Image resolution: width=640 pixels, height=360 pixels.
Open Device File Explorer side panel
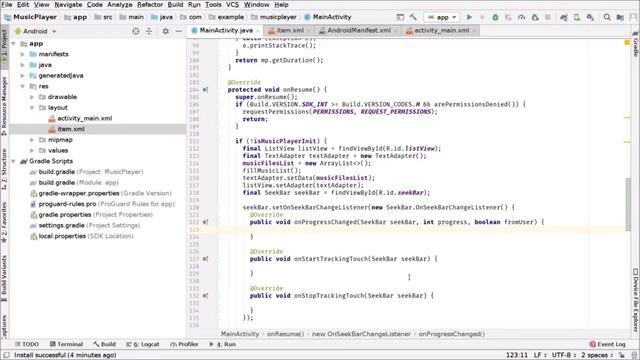pos(636,300)
